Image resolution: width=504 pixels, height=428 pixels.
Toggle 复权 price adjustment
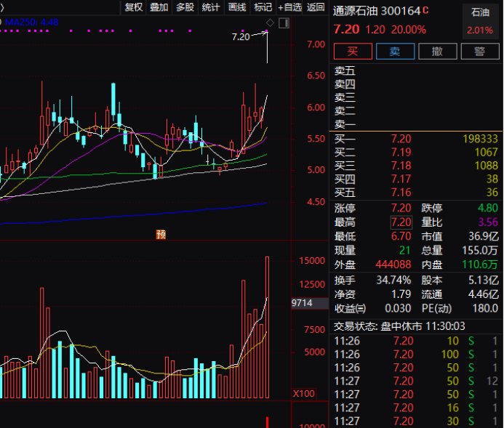(x=134, y=7)
